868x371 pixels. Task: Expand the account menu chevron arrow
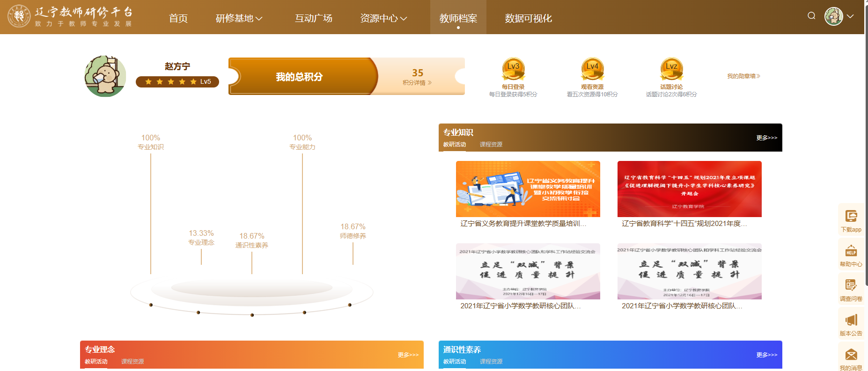(850, 16)
